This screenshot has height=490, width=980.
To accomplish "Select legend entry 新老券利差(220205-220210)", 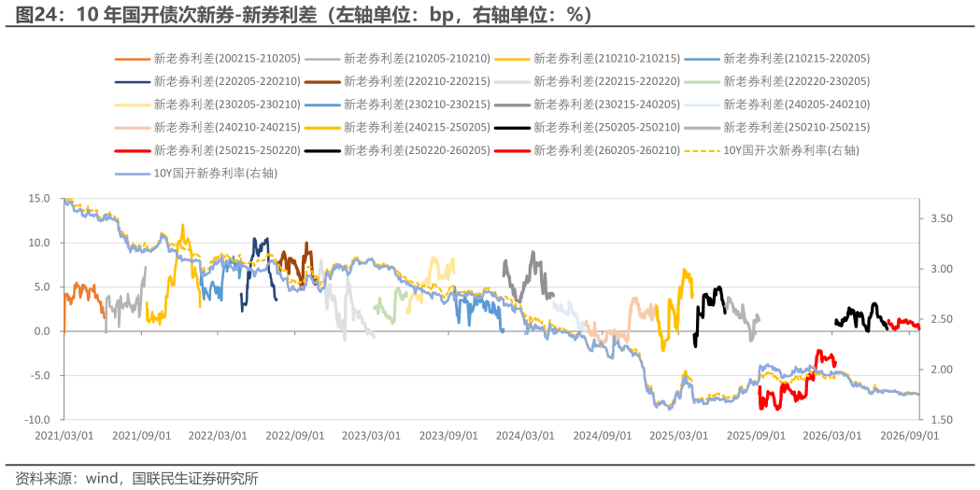I will (207, 82).
